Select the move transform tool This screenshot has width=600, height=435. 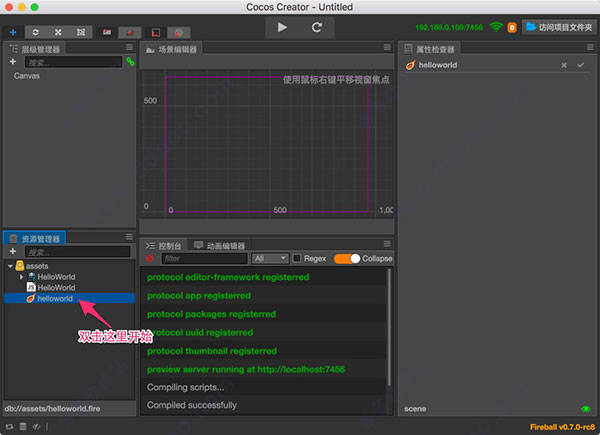click(13, 32)
